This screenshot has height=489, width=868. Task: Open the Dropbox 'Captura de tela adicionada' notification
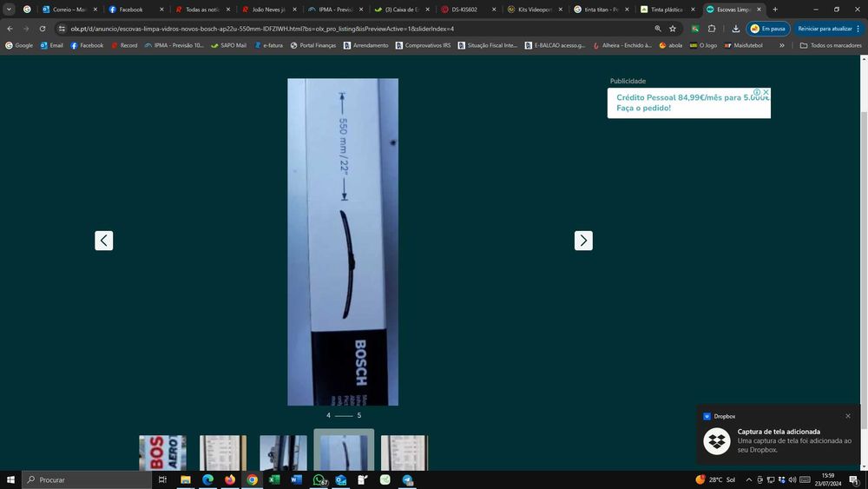point(779,440)
